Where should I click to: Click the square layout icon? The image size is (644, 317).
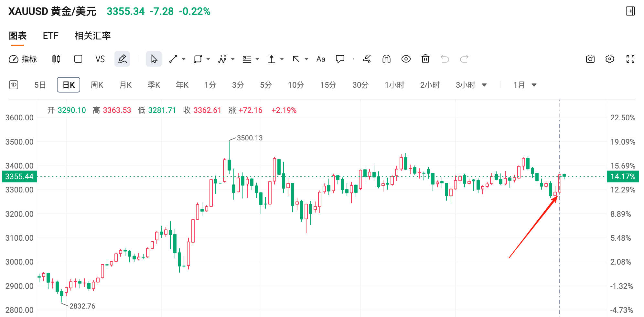pyautogui.click(x=78, y=59)
